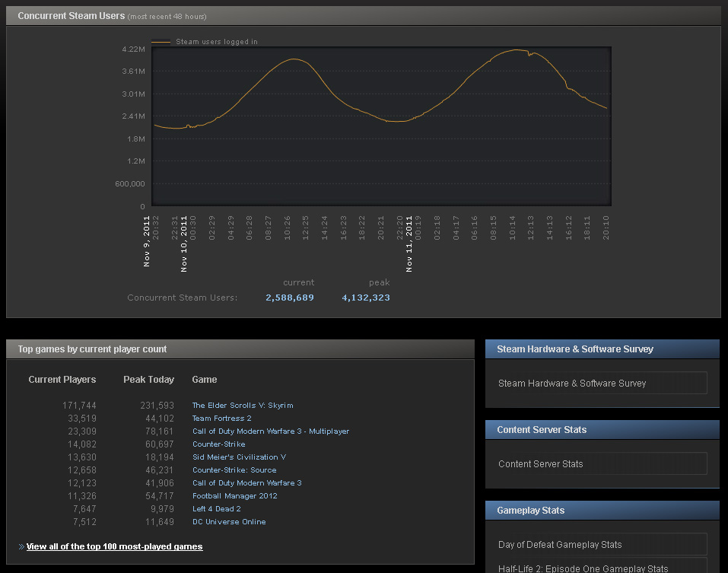This screenshot has width=728, height=573.
Task: Click Skyrim's peak today count 231,593
Action: coord(157,406)
